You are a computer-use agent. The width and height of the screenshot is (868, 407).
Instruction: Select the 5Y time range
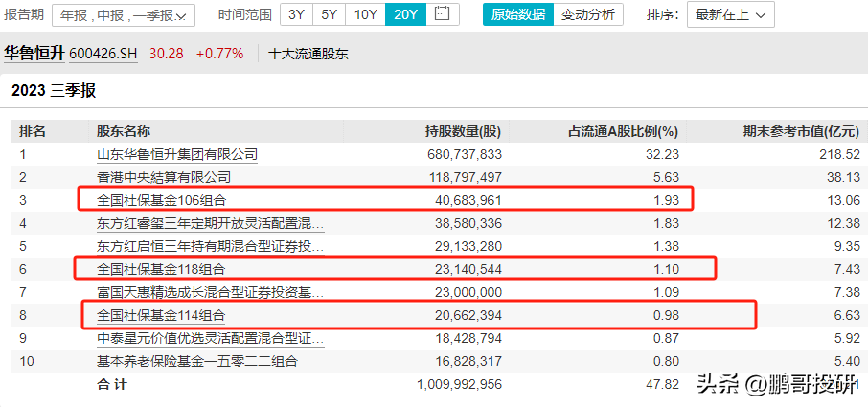329,15
